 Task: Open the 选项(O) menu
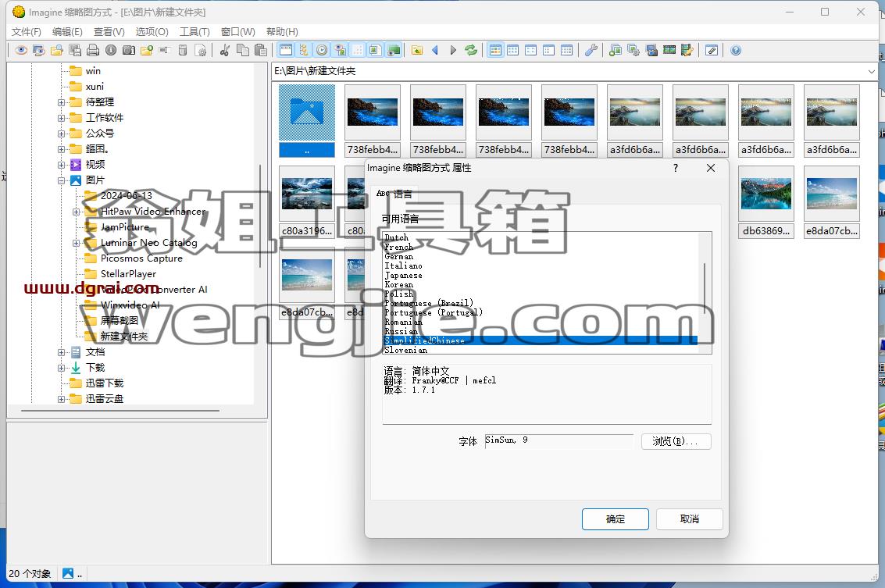[x=152, y=31]
